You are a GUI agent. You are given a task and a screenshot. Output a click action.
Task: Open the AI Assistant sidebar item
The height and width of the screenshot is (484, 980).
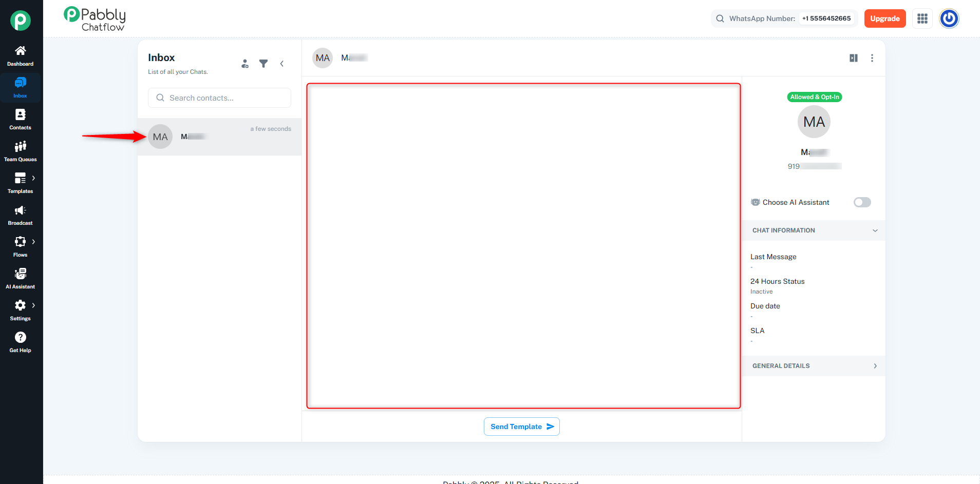tap(21, 279)
